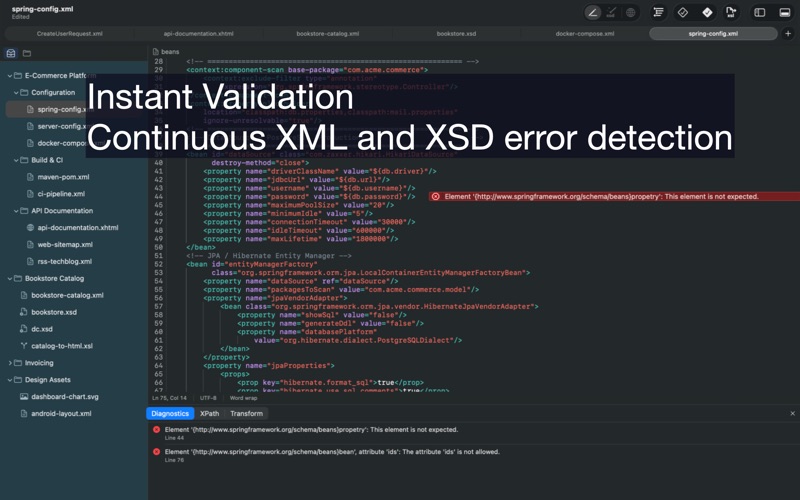This screenshot has height=500, width=800.
Task: Switch to the bookstore-catalog.xml tab
Action: tap(328, 34)
